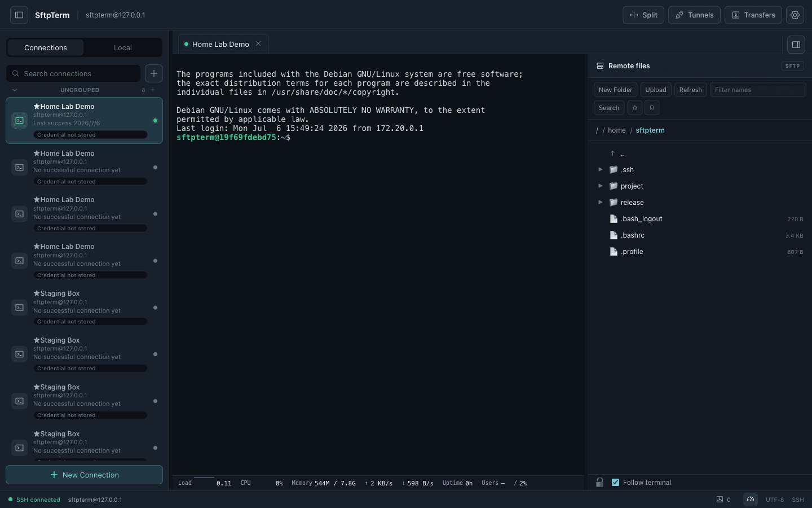Navigate to home in the breadcrumb path

point(617,130)
